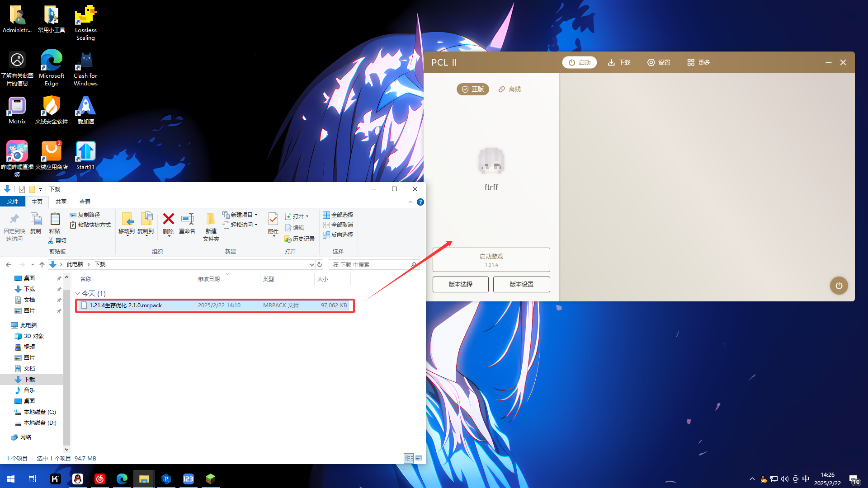This screenshot has width=868, height=488.
Task: Open 打开 dropdown in ribbon
Action: point(297,216)
